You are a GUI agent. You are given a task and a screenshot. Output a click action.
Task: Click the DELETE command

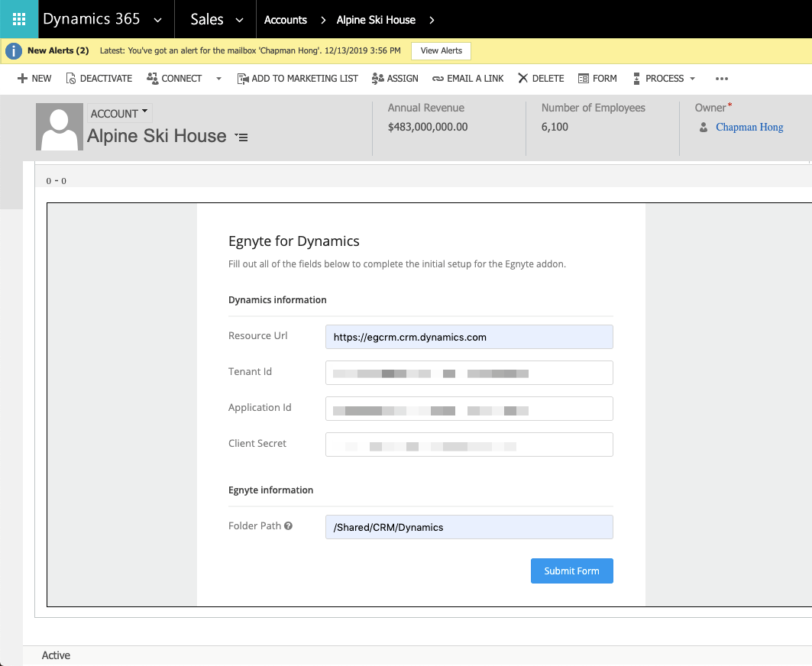click(541, 78)
